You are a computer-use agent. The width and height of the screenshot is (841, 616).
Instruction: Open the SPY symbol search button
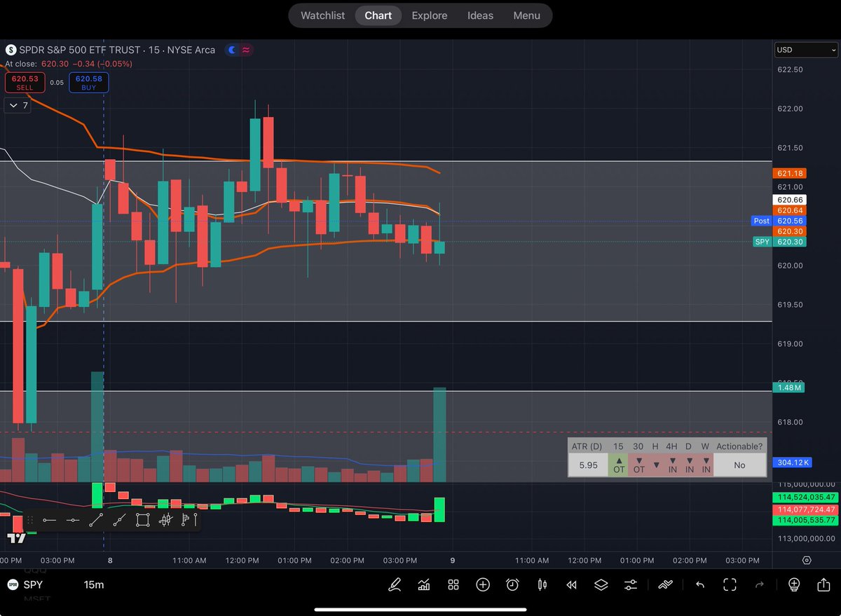[x=25, y=584]
